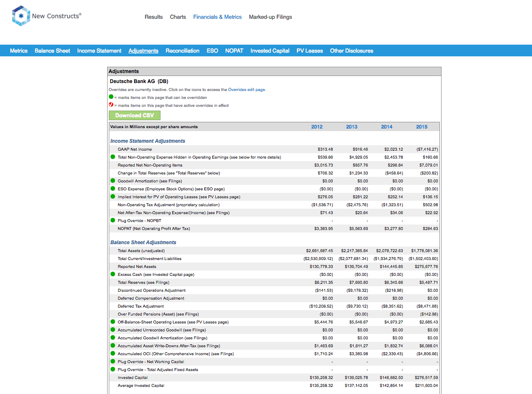Click green override dot for Excess Cash
The height and width of the screenshot is (394, 532).
[x=113, y=274]
